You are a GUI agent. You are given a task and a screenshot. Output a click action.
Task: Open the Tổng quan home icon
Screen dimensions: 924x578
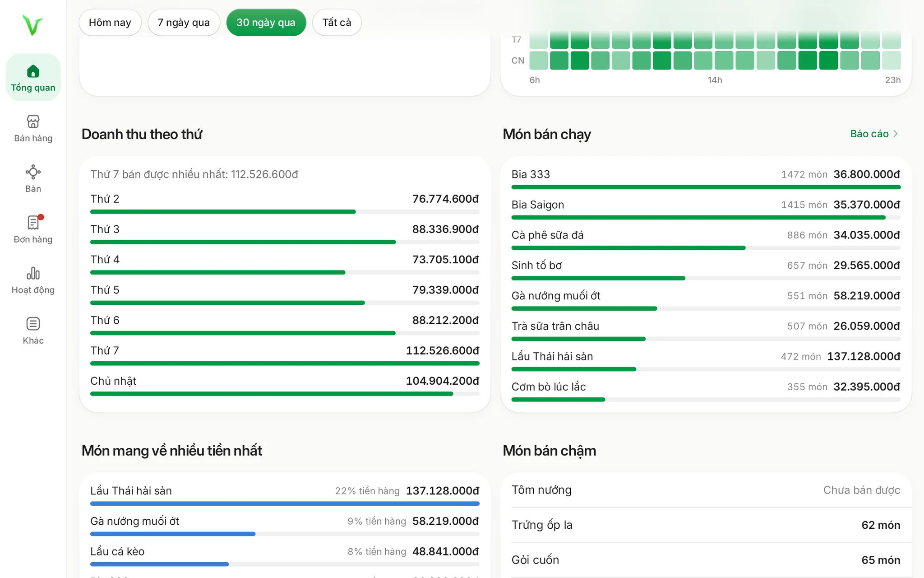point(33,71)
